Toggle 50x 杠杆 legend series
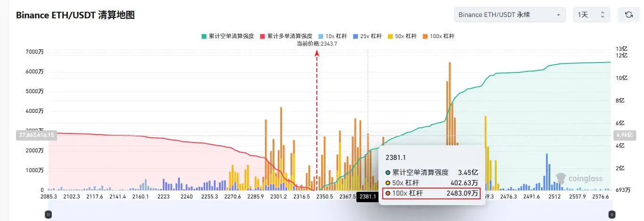This screenshot has height=221, width=644. [x=402, y=36]
